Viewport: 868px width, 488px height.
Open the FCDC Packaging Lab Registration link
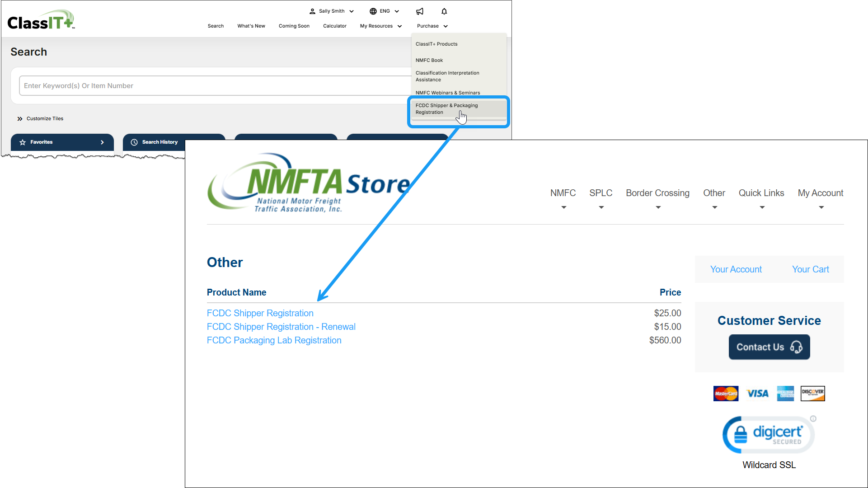(x=274, y=340)
